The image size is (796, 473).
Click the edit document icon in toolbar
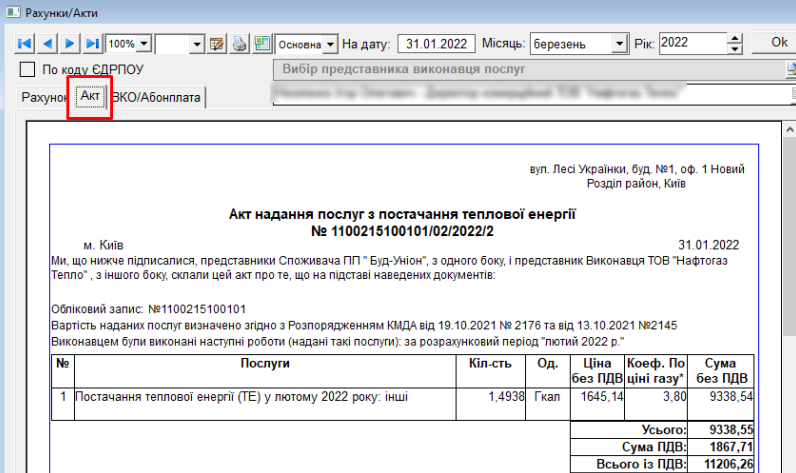(x=217, y=44)
